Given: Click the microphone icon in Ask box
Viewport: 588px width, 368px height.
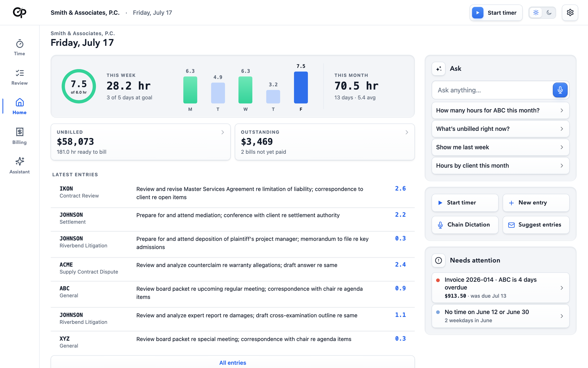Looking at the screenshot, I should point(560,90).
